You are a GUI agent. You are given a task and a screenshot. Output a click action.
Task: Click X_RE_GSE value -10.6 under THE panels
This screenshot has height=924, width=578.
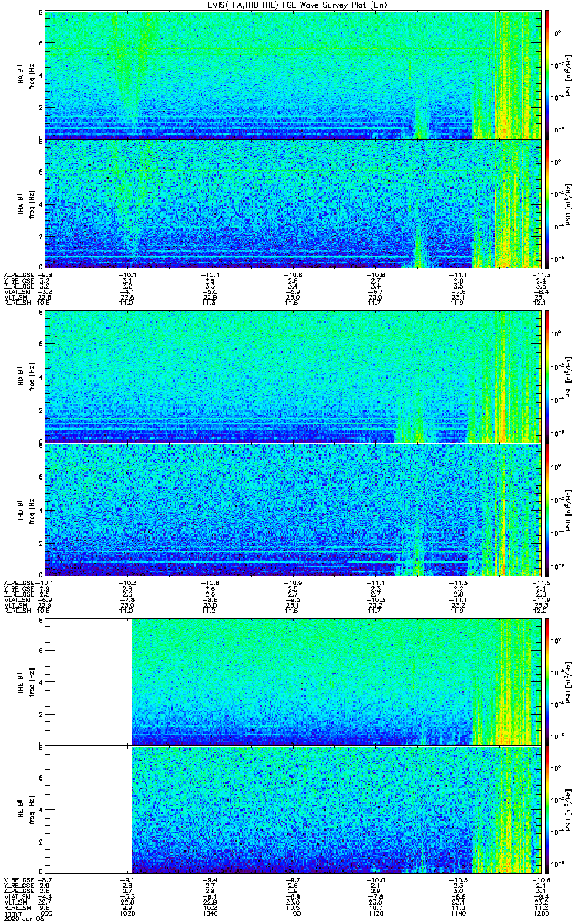click(540, 879)
